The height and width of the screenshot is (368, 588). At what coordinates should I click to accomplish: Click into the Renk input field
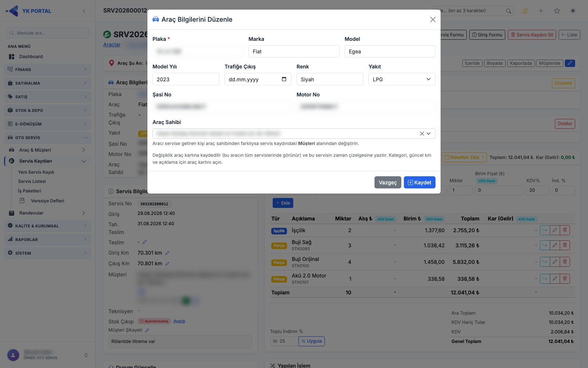[x=330, y=79]
